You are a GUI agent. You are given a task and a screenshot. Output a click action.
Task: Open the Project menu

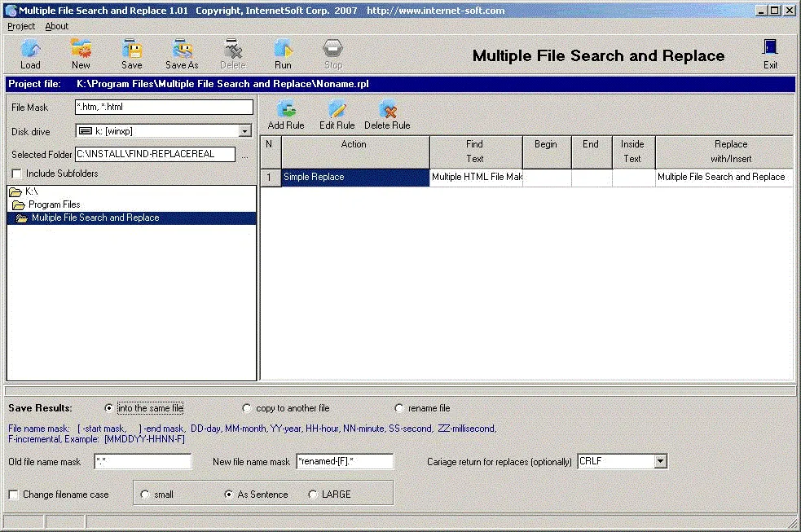(20, 25)
